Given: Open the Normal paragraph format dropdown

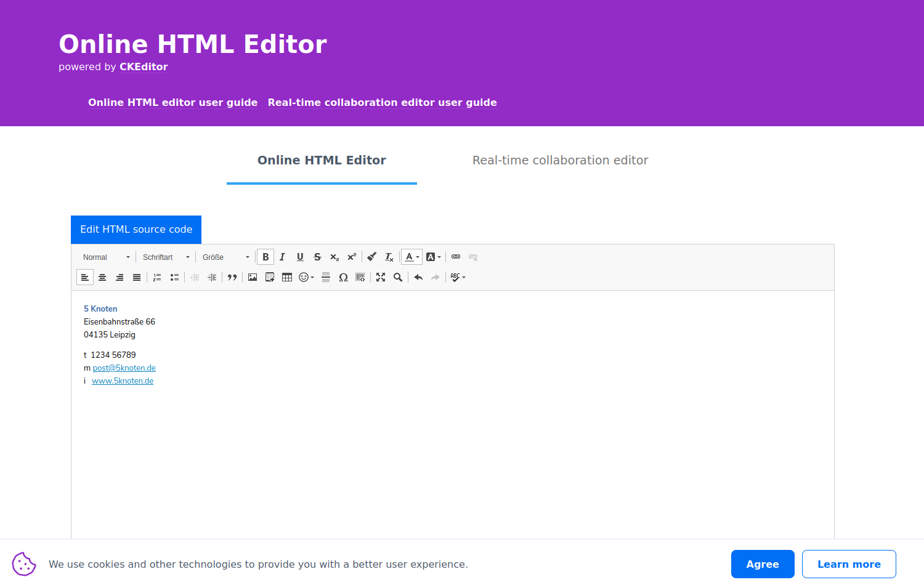Looking at the screenshot, I should [105, 257].
